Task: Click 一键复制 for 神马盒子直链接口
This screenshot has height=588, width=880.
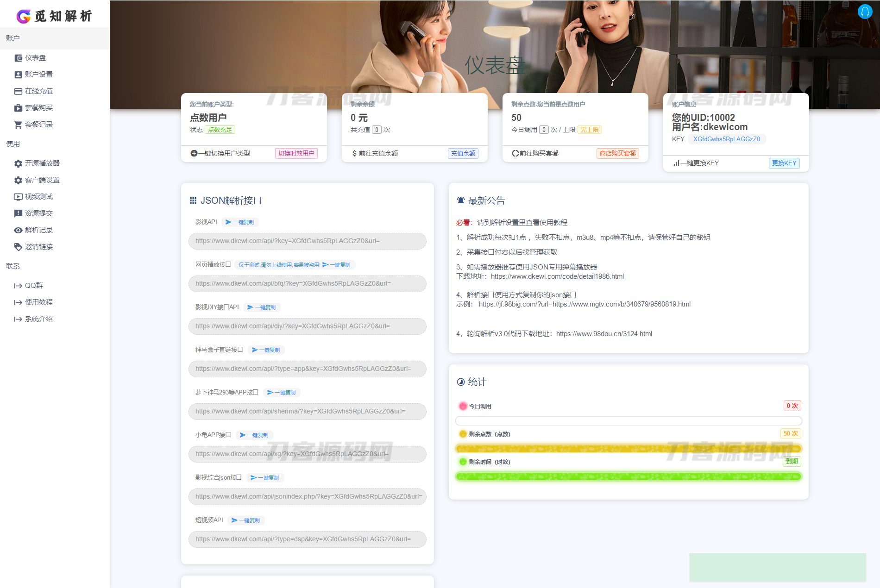Action: pos(266,350)
